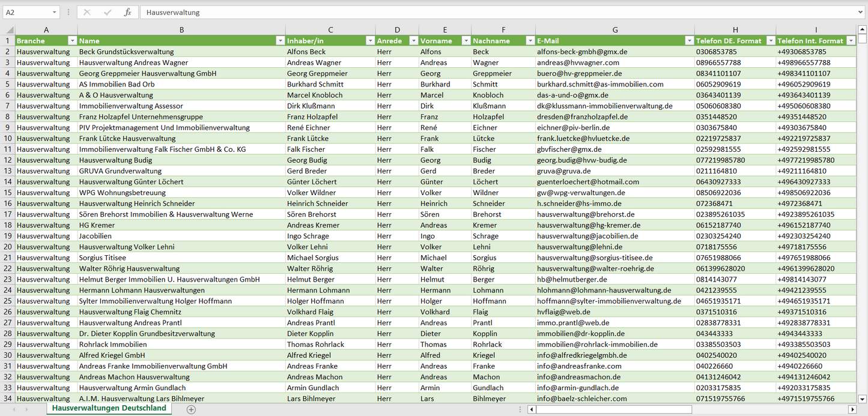Click the Insert Function fx icon
This screenshot has height=416, width=868.
pos(127,12)
